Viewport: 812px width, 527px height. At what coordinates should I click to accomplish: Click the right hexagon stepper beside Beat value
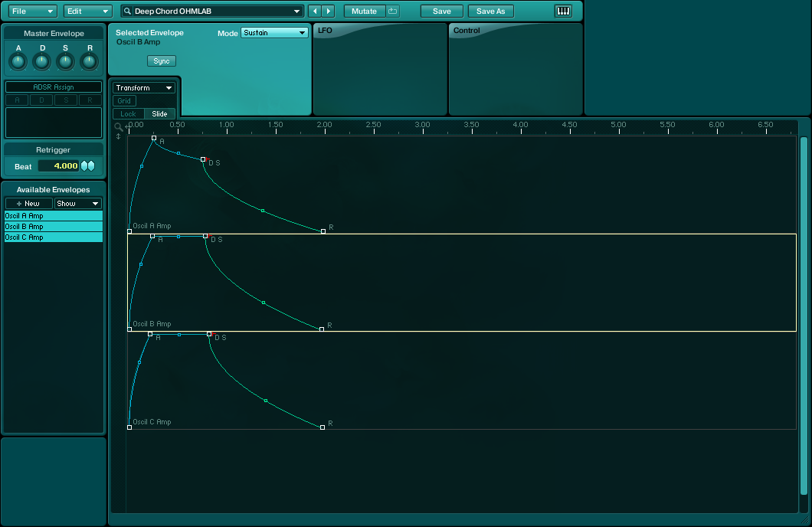click(91, 165)
